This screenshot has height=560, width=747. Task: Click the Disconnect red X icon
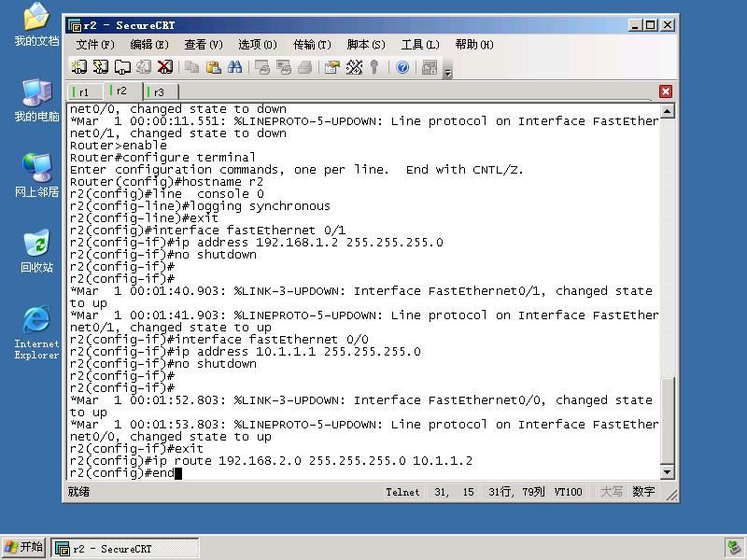(x=165, y=67)
